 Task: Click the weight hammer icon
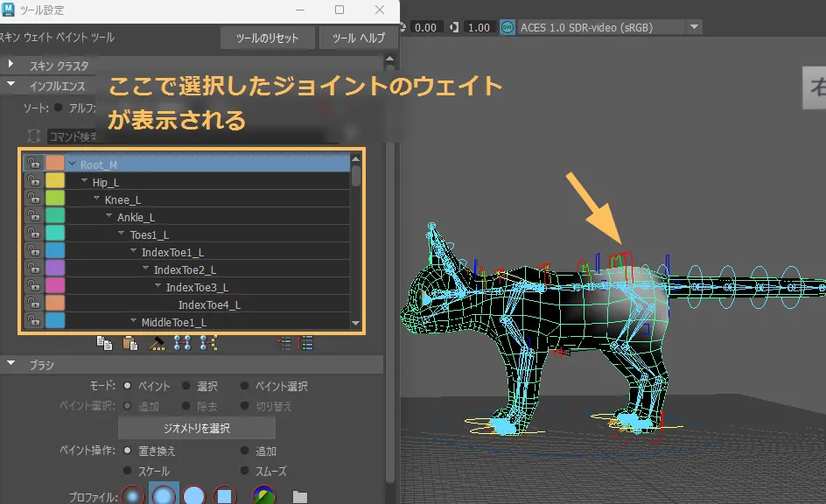157,344
